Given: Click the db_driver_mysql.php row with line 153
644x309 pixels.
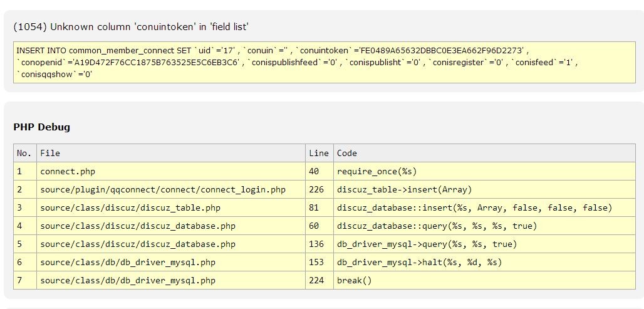Looking at the screenshot, I should (x=127, y=262).
